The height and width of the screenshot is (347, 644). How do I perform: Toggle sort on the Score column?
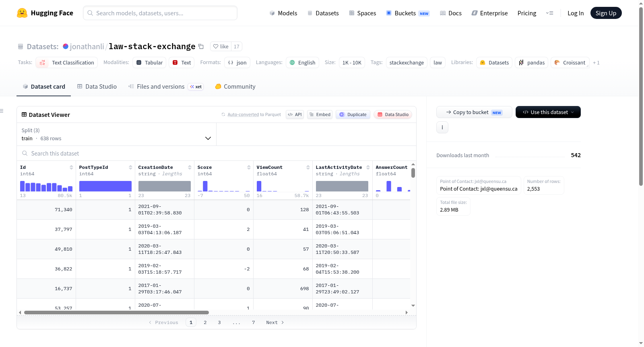point(249,167)
